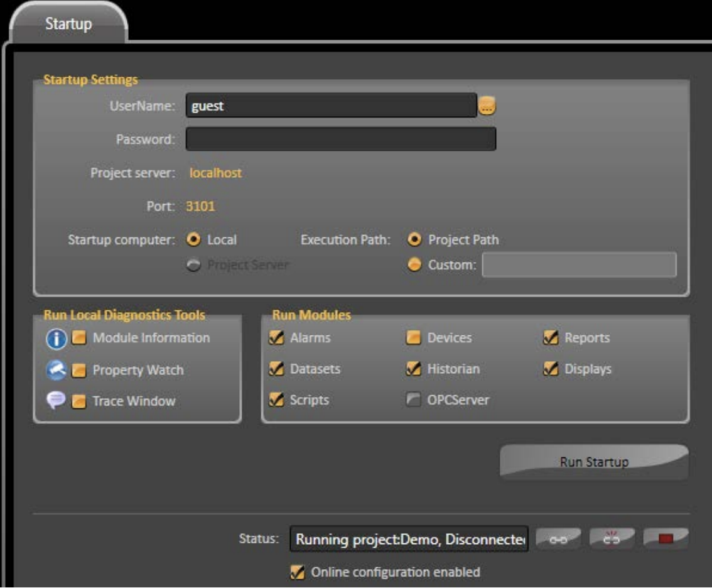Check the OPCServer module checkbox
712x588 pixels.
[x=414, y=400]
